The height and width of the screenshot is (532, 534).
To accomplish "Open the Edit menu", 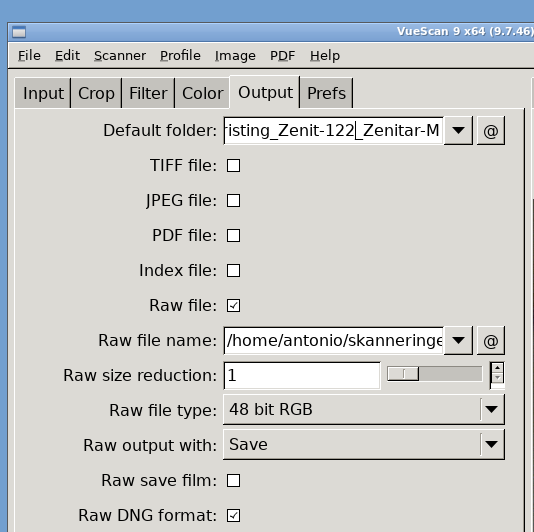I will click(67, 56).
